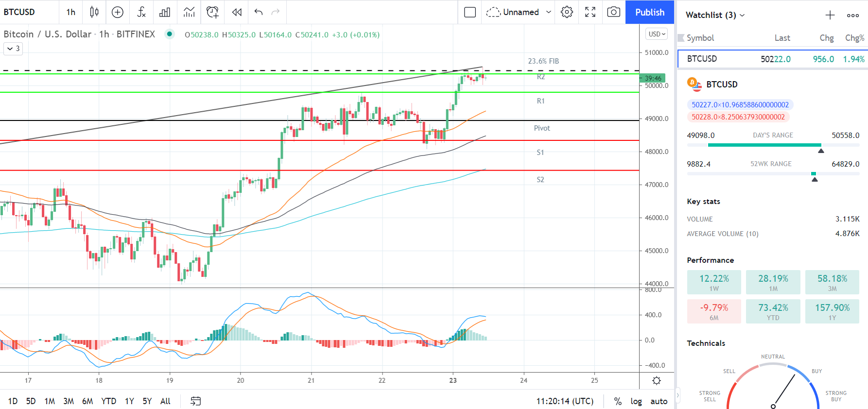Screen dimensions: 868x409
Task: Open indicator templates icon
Action: [x=189, y=12]
